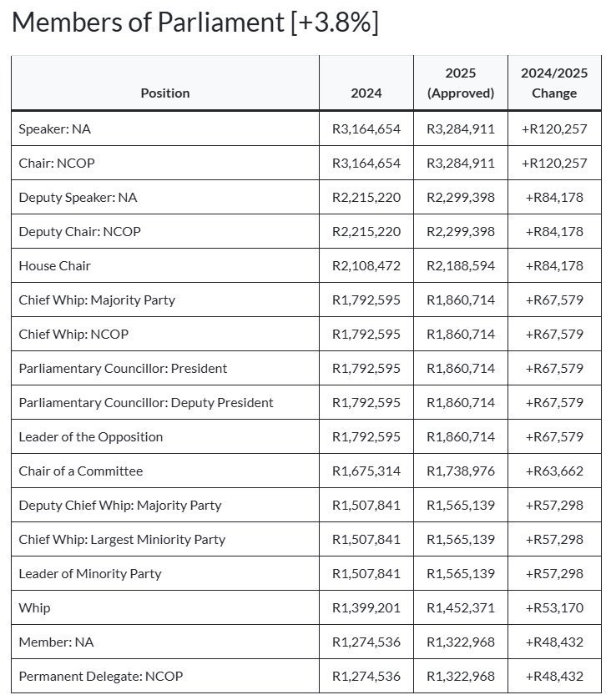Select Deputy Speaker: NA 2025 value R2,299,398
Viewport: 606px width, 700px height.
[x=461, y=198]
